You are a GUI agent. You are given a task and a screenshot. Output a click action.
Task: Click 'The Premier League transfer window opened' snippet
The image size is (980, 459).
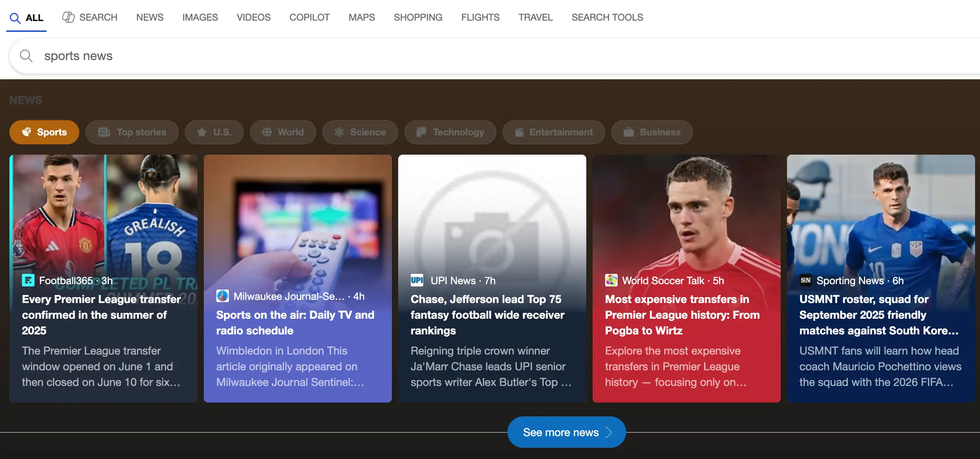(101, 367)
